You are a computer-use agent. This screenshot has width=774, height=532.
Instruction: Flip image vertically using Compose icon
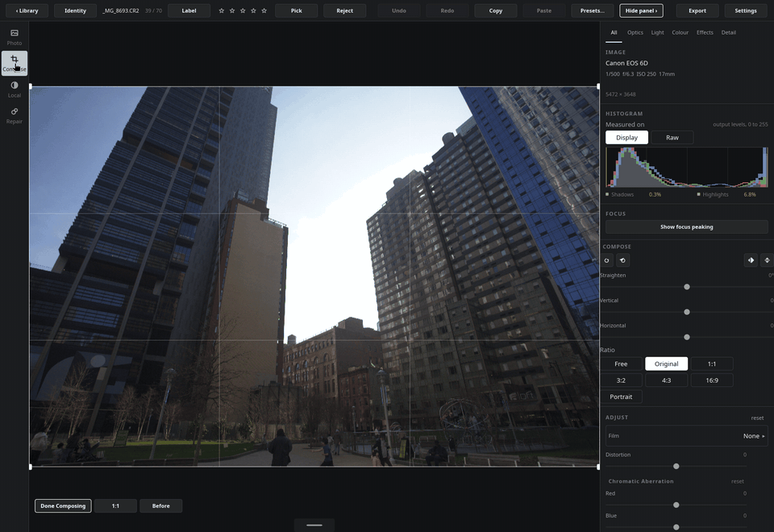767,260
